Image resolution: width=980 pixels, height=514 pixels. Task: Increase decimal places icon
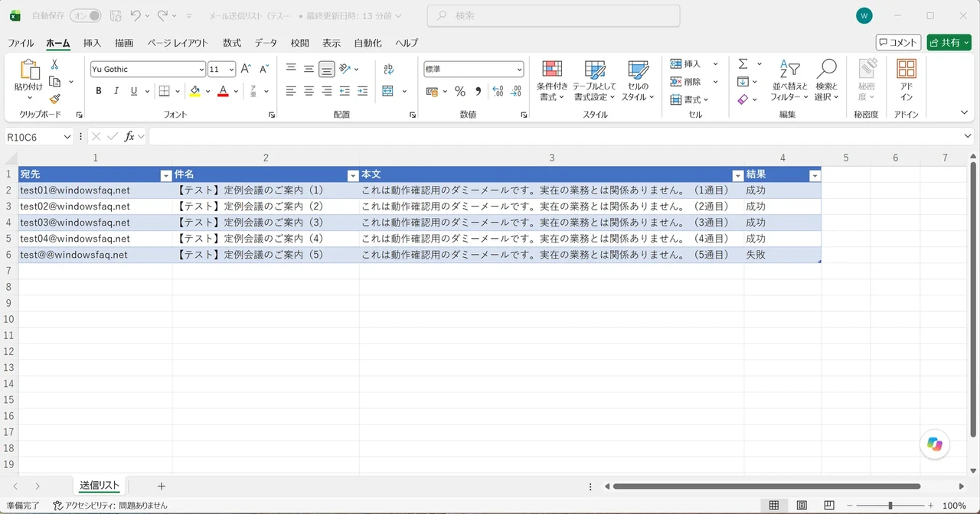pyautogui.click(x=498, y=91)
